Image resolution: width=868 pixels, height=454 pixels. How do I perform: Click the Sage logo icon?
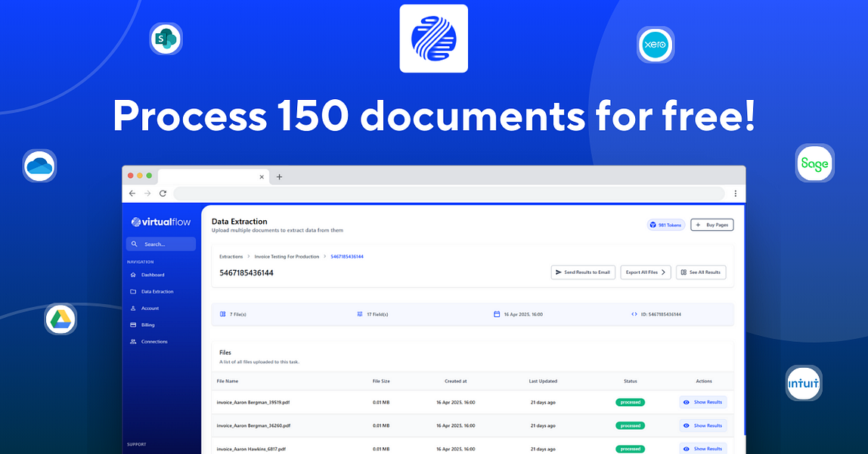pos(815,163)
